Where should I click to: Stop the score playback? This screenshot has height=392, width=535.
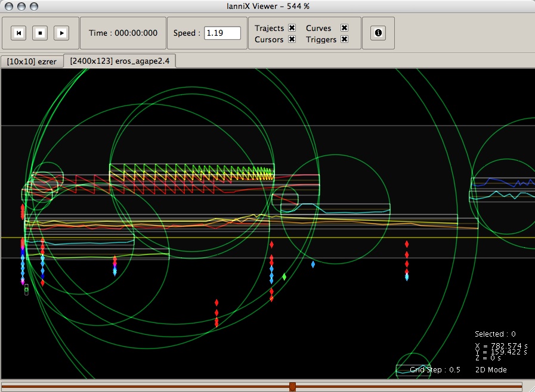[40, 33]
